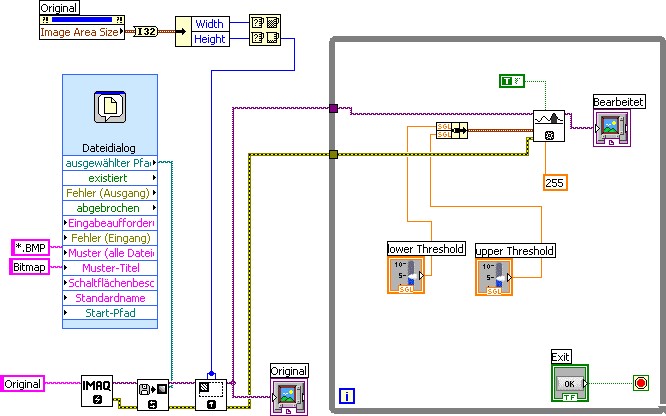Select the 255 numeric constant

[555, 183]
